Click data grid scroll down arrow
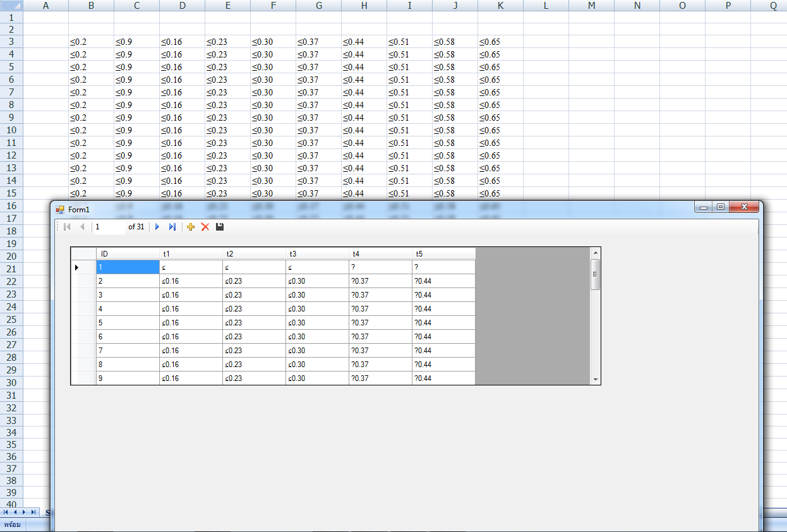The width and height of the screenshot is (787, 532). (595, 379)
